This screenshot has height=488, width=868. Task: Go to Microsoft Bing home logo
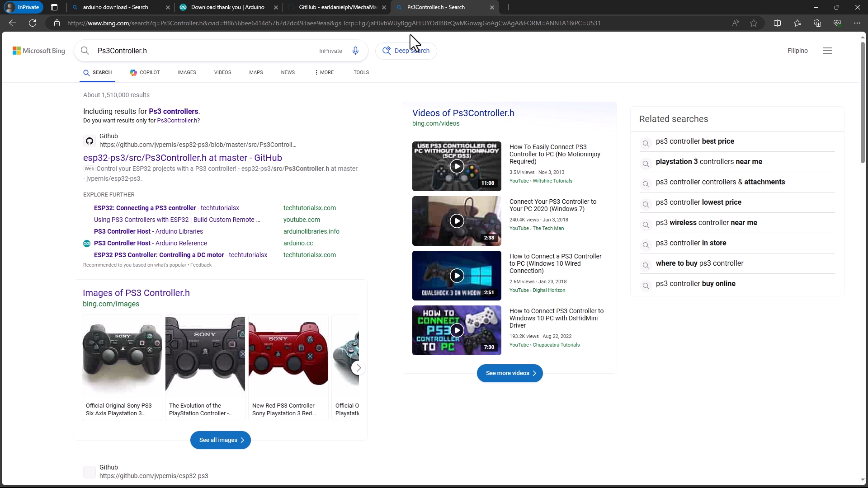pos(39,51)
